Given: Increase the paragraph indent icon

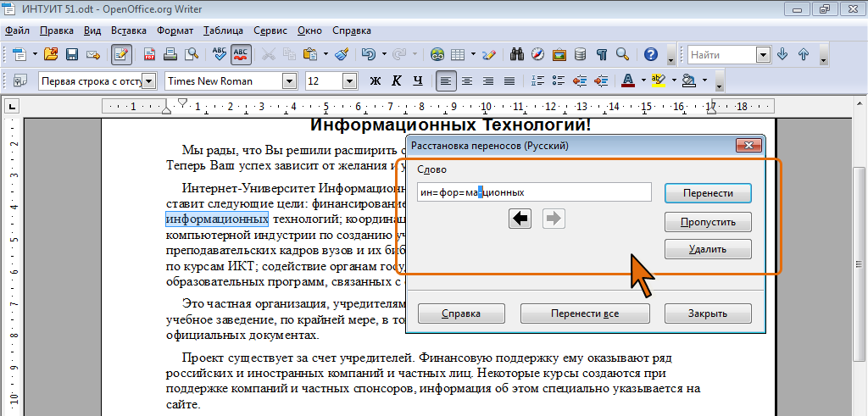Looking at the screenshot, I should coord(602,80).
